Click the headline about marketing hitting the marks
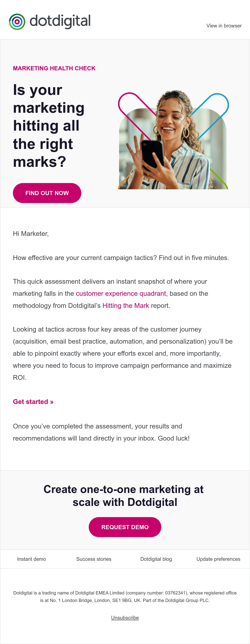The width and height of the screenshot is (250, 644). point(49,126)
